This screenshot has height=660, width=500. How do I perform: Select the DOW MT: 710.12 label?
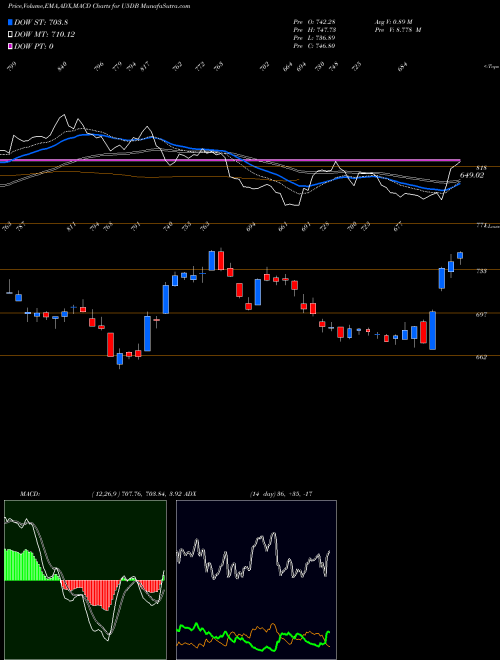click(45, 35)
